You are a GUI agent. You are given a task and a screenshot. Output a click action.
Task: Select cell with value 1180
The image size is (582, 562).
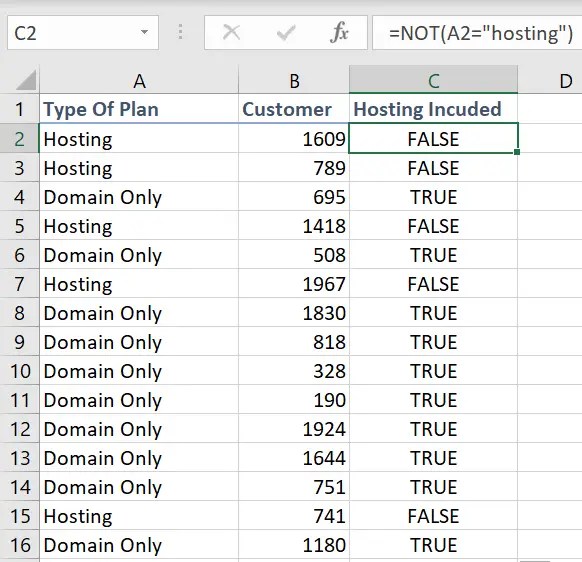[294, 545]
